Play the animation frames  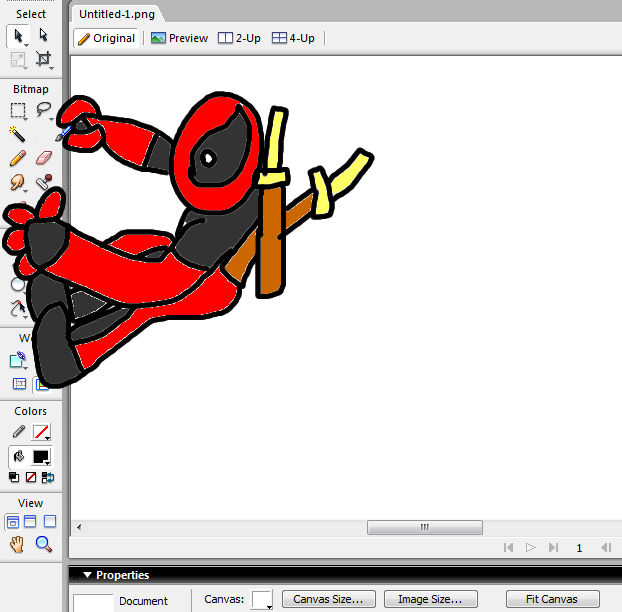[530, 548]
